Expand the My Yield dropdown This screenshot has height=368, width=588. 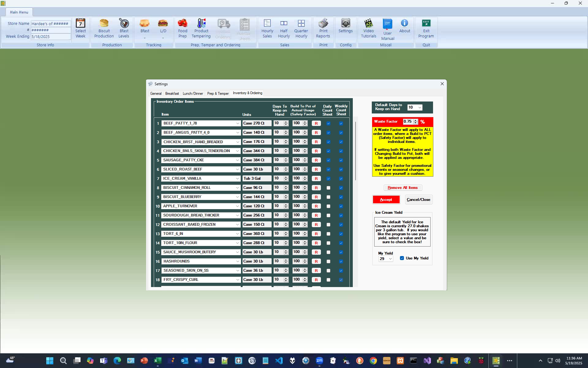pyautogui.click(x=390, y=259)
